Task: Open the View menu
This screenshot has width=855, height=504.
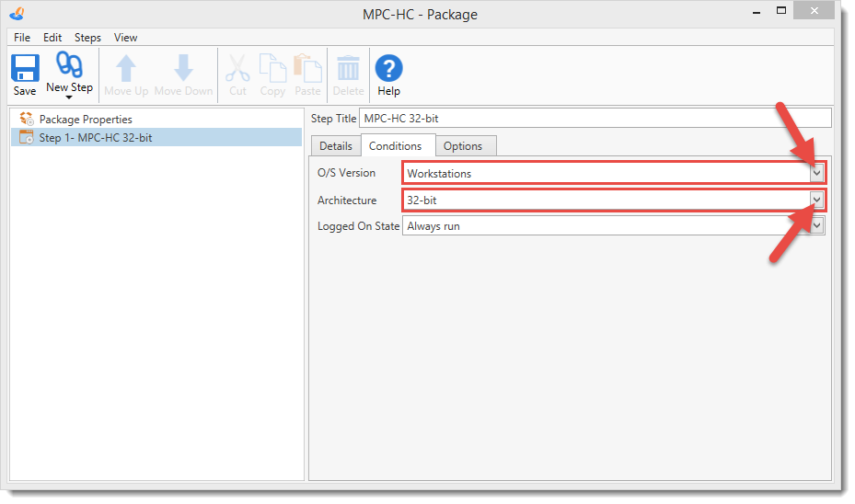Action: [x=125, y=38]
